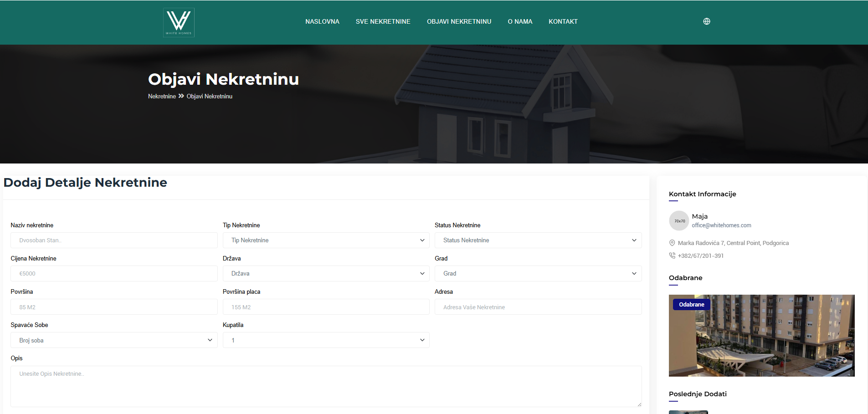The width and height of the screenshot is (868, 414).
Task: Open the O Nama menu item
Action: [520, 21]
